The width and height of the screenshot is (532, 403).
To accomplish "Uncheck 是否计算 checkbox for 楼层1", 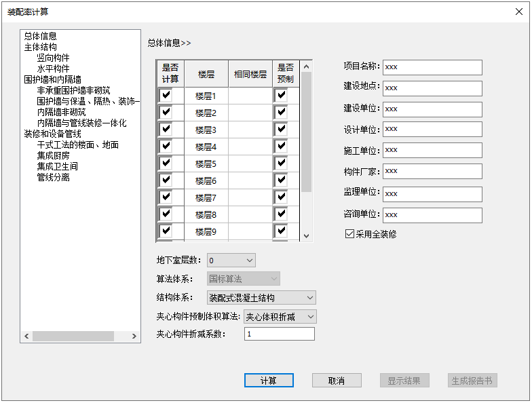I will (x=166, y=96).
